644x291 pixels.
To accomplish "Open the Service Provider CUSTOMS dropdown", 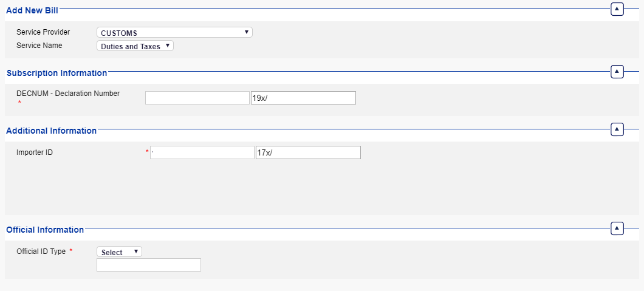I will coord(174,33).
